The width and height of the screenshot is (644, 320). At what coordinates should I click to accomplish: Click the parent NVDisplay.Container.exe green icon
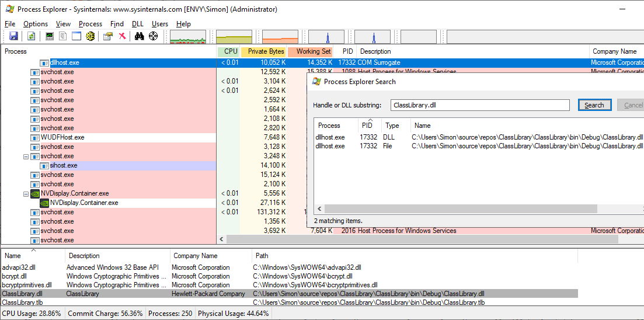(35, 193)
